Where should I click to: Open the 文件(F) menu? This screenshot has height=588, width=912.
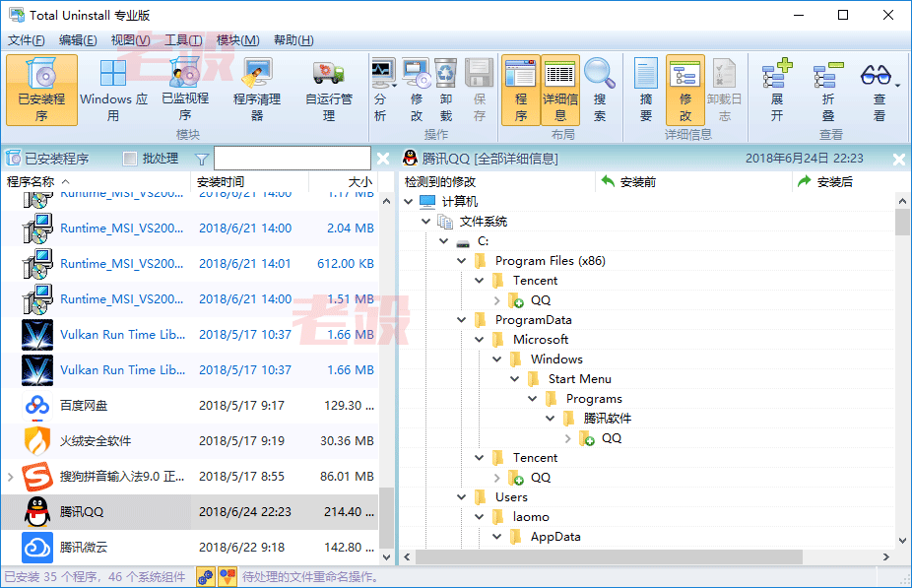click(27, 40)
